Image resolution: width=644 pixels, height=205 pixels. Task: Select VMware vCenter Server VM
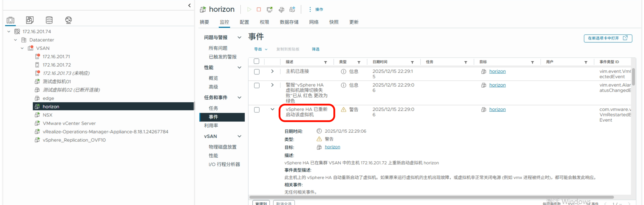click(69, 123)
